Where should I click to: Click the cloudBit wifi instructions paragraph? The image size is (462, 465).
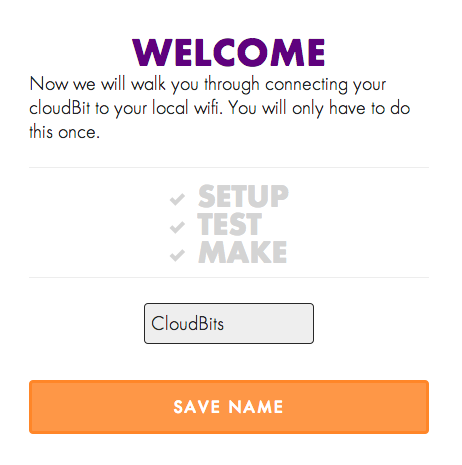pyautogui.click(x=220, y=108)
